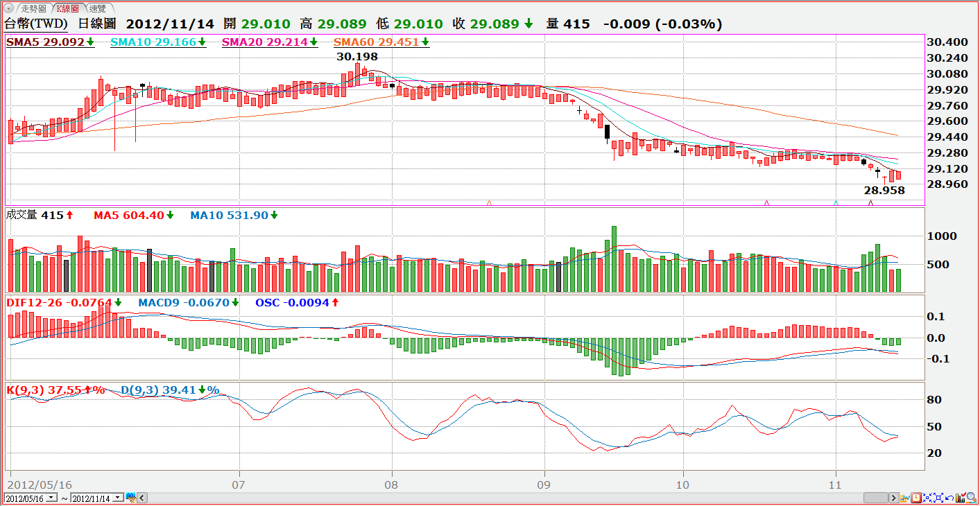Click the 30.198 high price annotation
980x506 pixels.
[x=357, y=56]
